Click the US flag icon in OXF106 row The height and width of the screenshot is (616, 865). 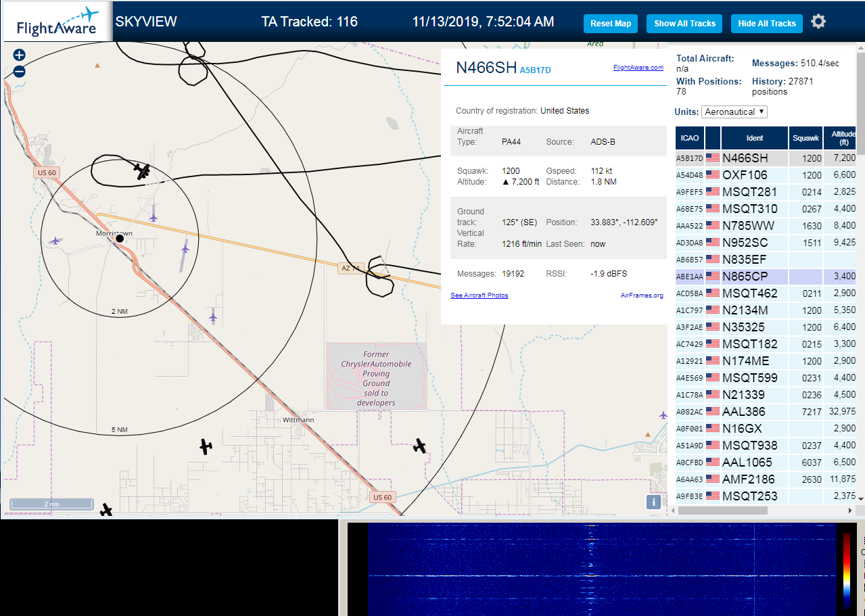713,175
